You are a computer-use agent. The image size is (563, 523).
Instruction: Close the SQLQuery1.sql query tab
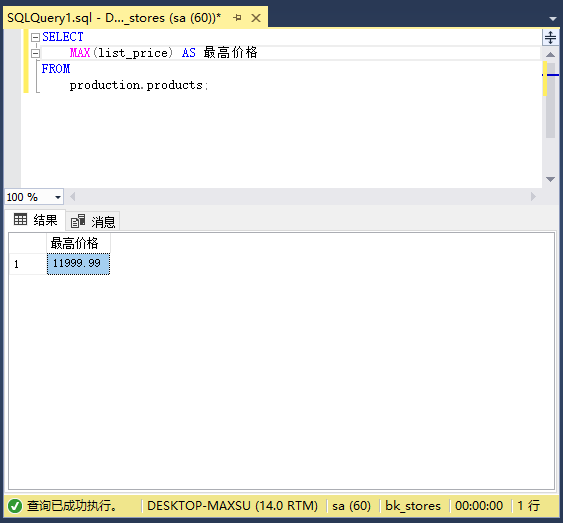pos(256,18)
